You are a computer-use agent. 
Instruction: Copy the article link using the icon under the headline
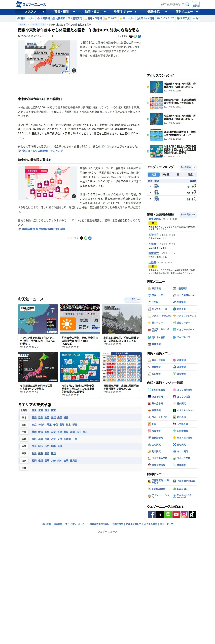pos(139,36)
